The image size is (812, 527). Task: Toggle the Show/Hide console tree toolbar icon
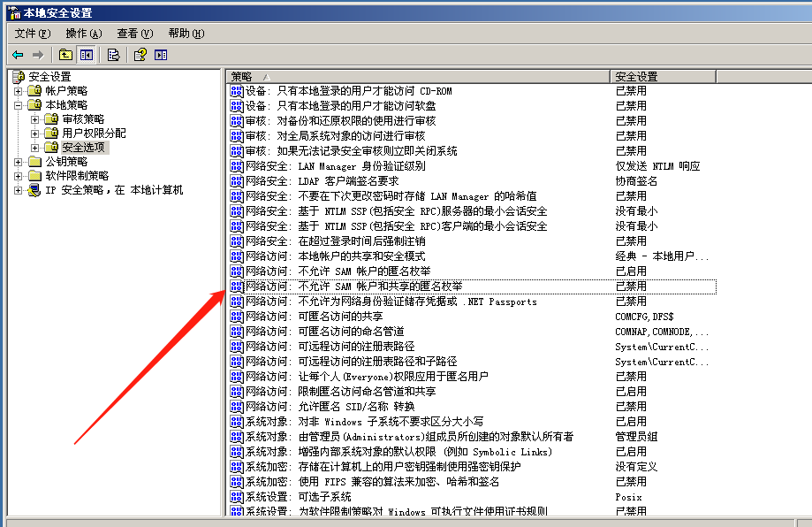click(x=85, y=54)
